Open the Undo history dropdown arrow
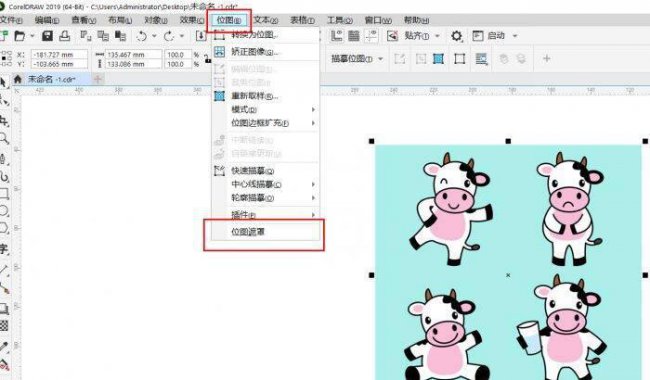 coord(154,36)
